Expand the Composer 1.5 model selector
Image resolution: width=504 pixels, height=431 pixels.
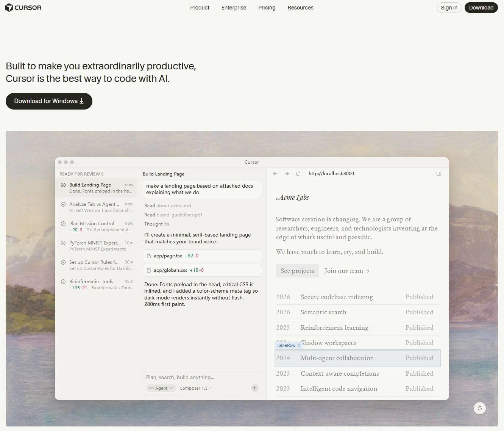pyautogui.click(x=196, y=388)
